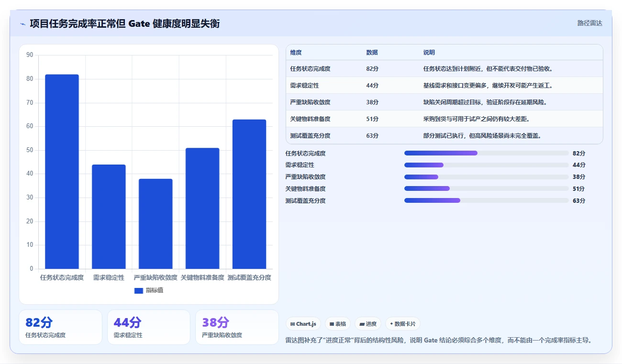
Task: Click the 任务状态完成度 progress bar
Action: (x=487, y=153)
